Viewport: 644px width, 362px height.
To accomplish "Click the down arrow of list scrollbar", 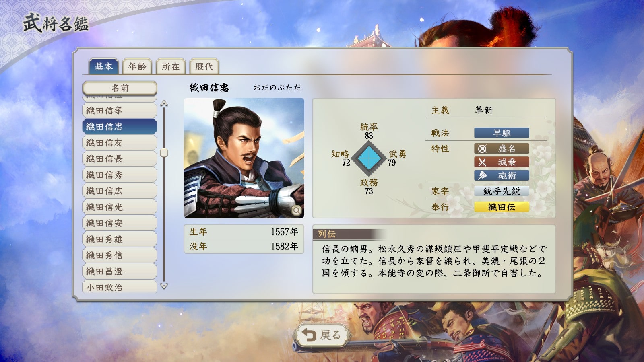I will click(x=164, y=286).
